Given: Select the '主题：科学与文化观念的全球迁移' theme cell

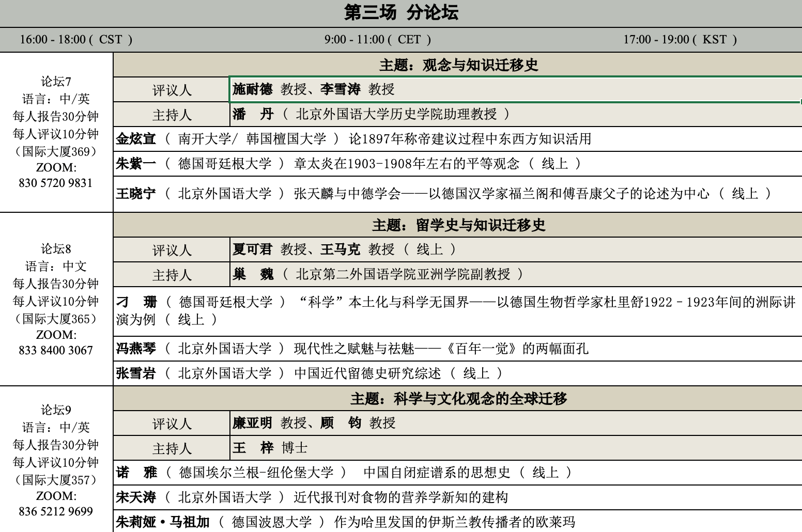Looking at the screenshot, I should (458, 399).
